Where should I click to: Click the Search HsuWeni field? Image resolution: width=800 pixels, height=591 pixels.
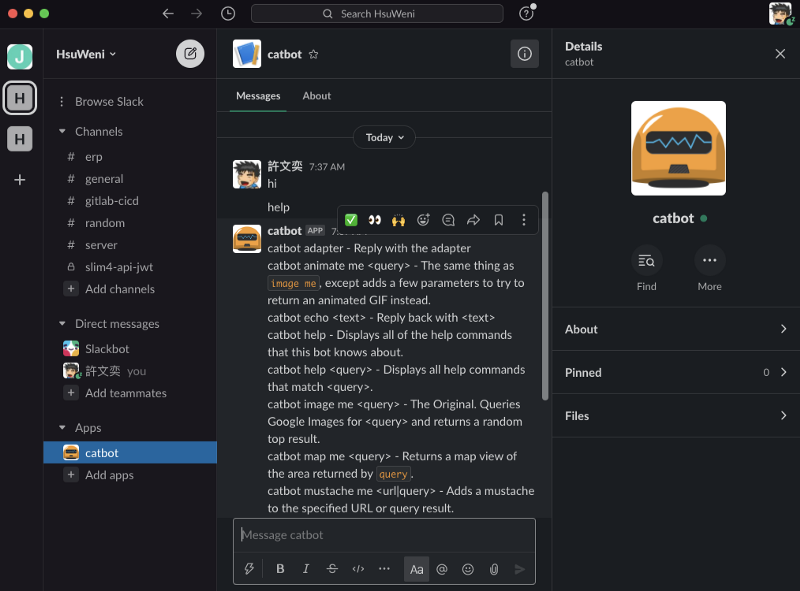[377, 14]
